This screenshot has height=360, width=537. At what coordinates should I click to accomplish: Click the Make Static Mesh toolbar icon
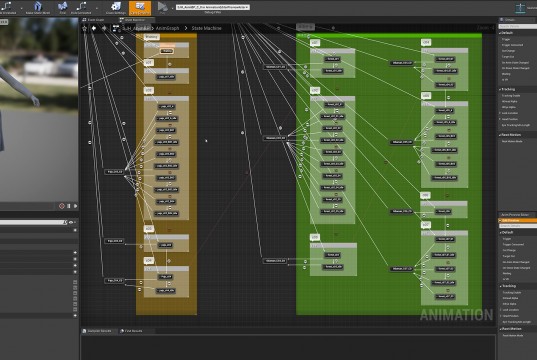38,8
